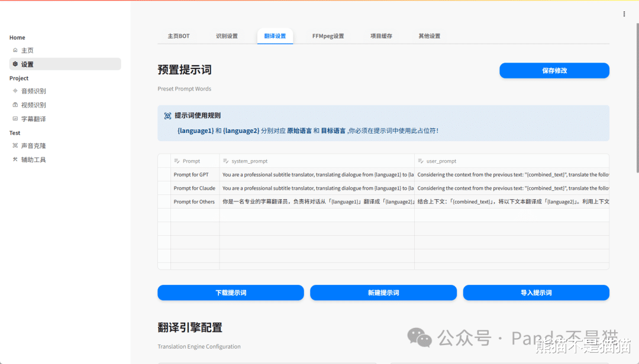Click the system_prompt cell in GPT row

[317, 174]
